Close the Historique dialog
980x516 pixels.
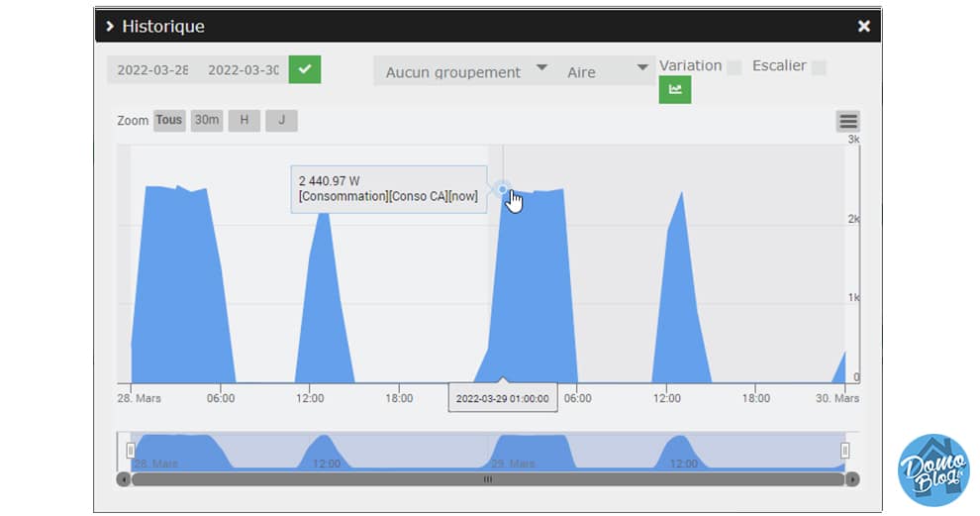coord(864,26)
